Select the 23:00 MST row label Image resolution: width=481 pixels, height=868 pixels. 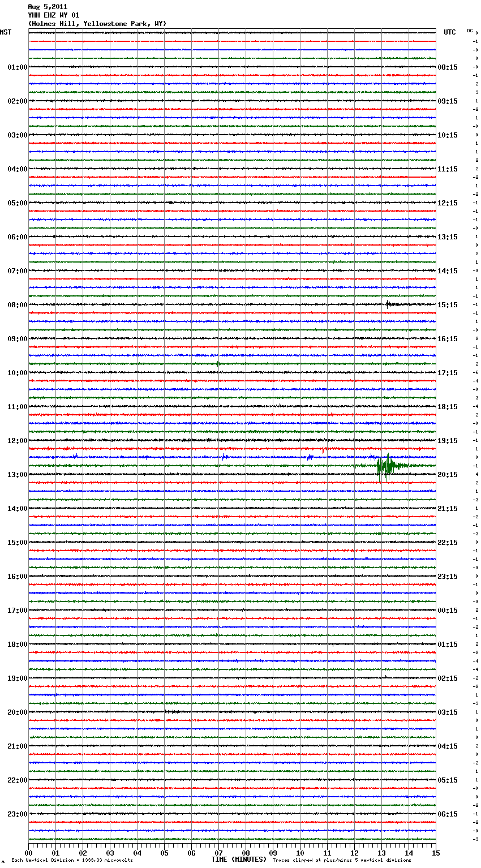(x=18, y=814)
